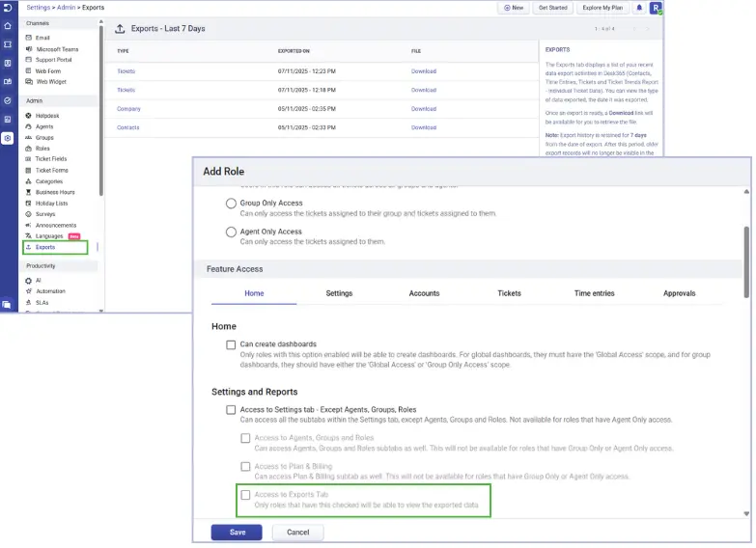
Task: Enable Can create dashboards checkbox
Action: [231, 344]
